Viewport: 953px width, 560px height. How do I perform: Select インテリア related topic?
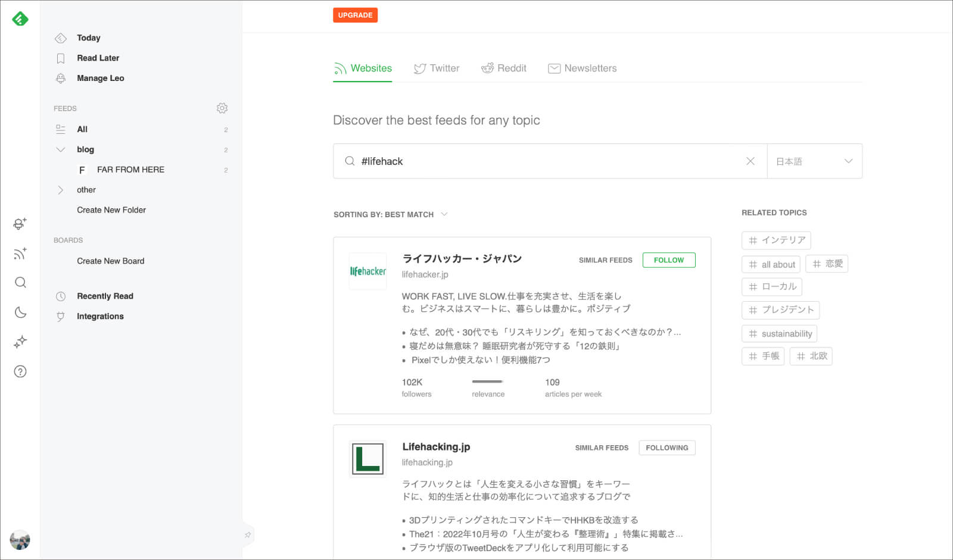tap(776, 240)
